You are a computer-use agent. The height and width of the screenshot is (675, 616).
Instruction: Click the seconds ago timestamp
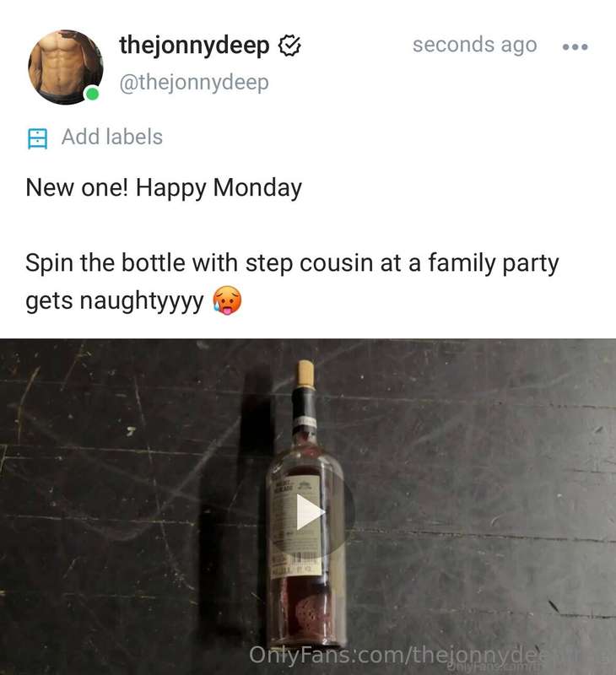pos(475,45)
